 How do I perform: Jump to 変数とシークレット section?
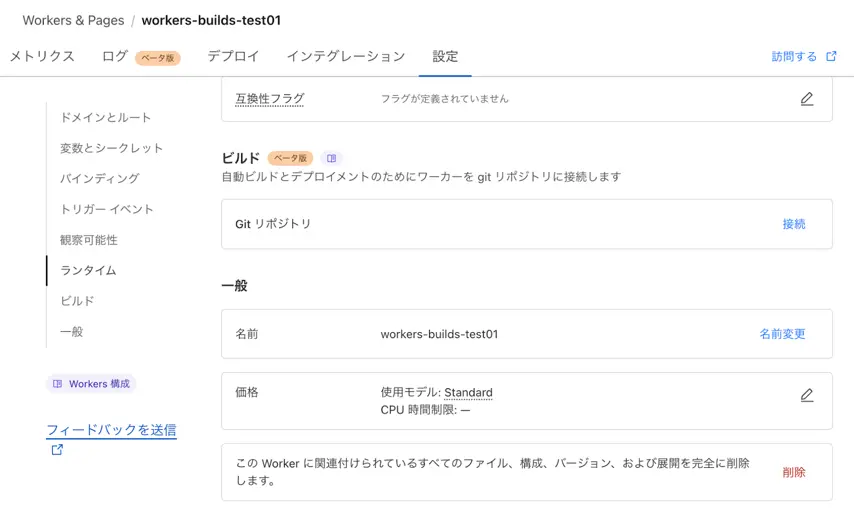click(111, 148)
